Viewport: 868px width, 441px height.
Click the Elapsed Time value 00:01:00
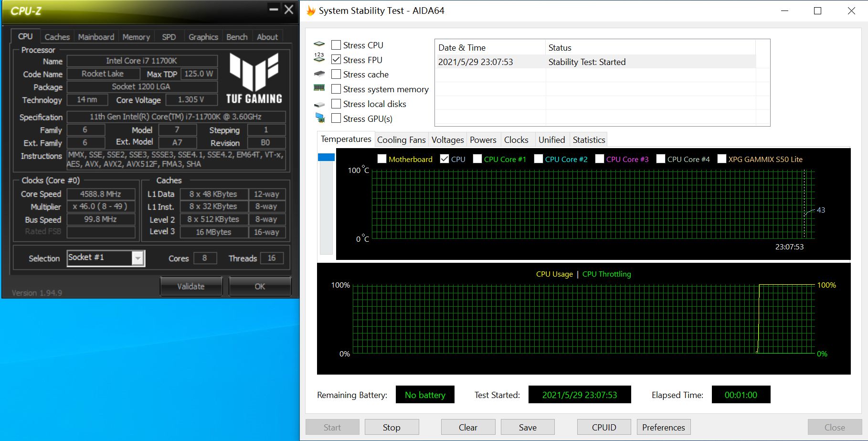(741, 395)
